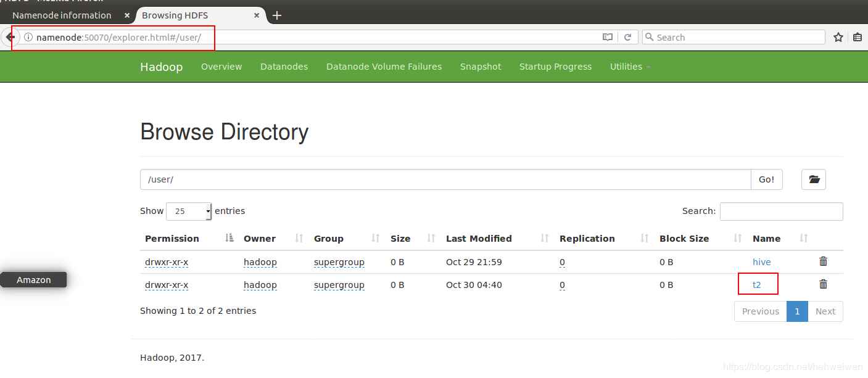Focus the table Search filter field

pos(781,211)
